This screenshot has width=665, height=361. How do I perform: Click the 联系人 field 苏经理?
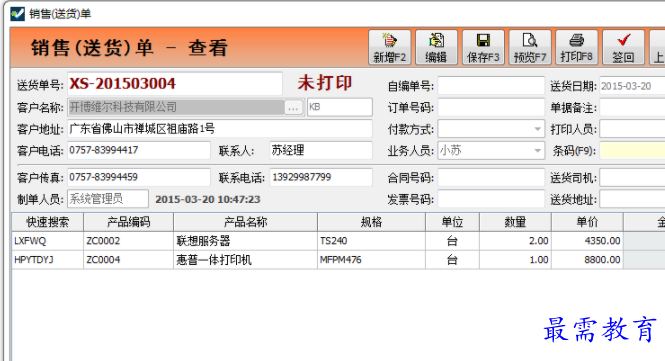tap(321, 150)
